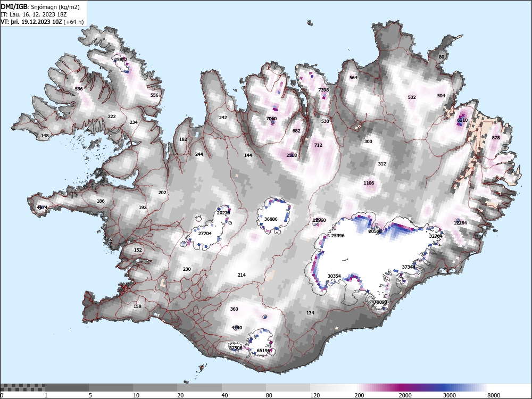Click the 186 value label
The width and height of the screenshot is (532, 399).
pos(101,201)
